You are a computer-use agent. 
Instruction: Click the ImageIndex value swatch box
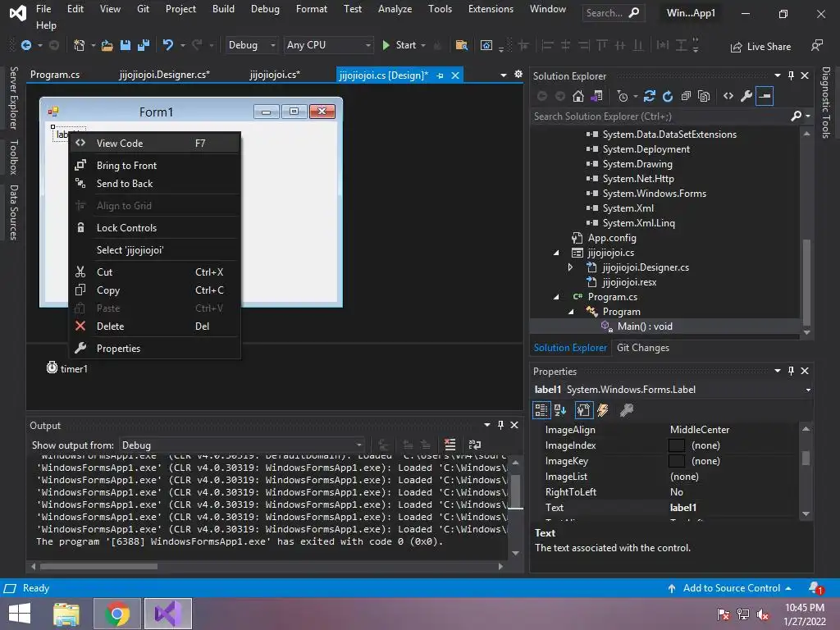click(x=677, y=445)
